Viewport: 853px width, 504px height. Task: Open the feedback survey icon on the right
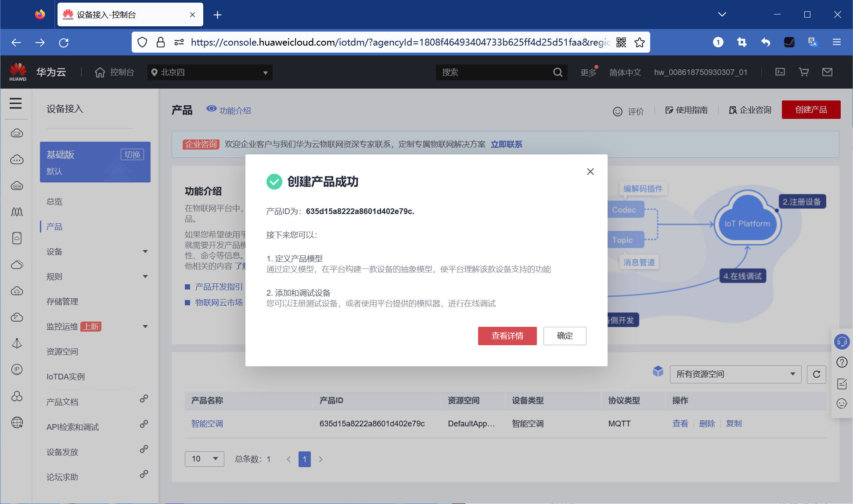pyautogui.click(x=842, y=383)
